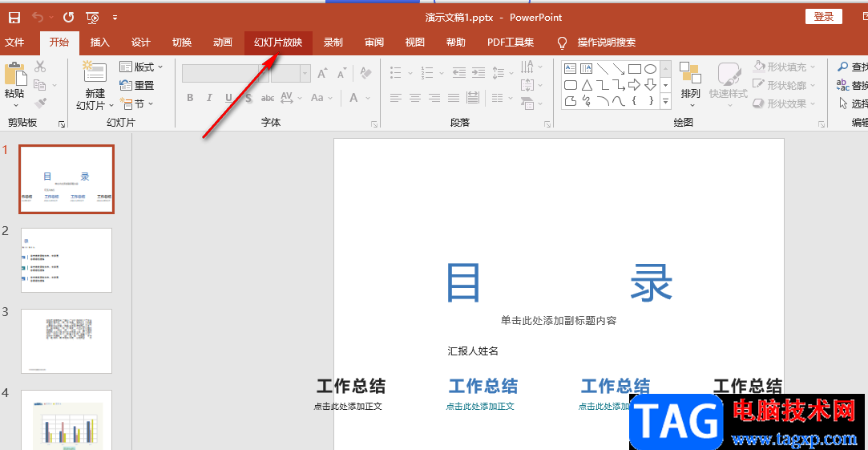Open the 剪贴板 dialog launcher
868x450 pixels.
pos(62,124)
